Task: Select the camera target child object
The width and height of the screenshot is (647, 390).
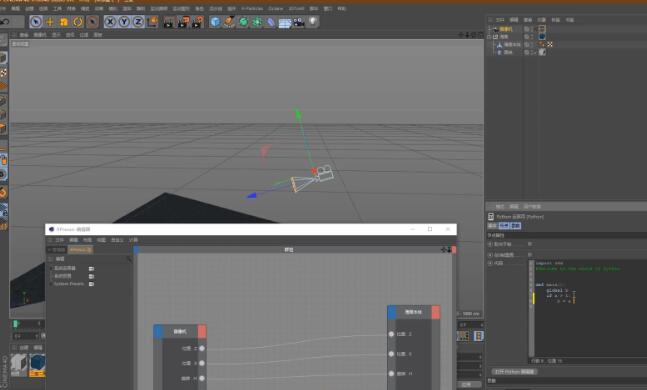Action: pos(512,45)
